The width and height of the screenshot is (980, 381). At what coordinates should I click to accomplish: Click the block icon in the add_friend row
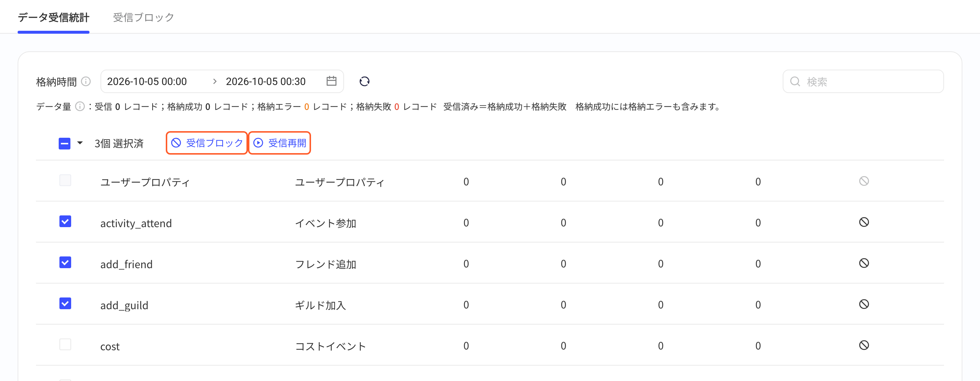[864, 263]
